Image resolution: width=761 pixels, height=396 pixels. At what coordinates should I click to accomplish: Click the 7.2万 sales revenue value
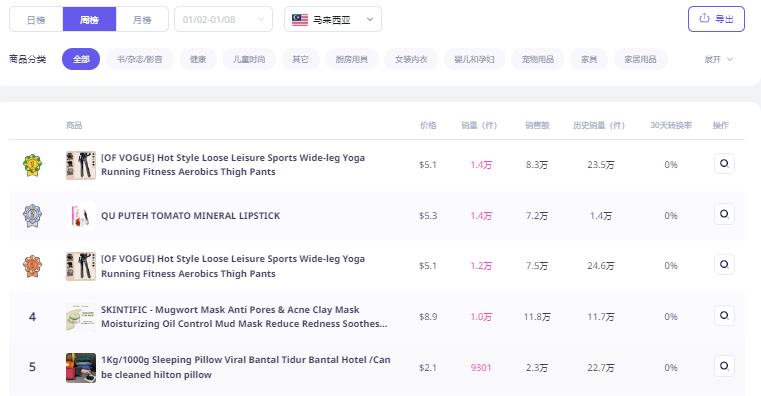pyautogui.click(x=537, y=215)
